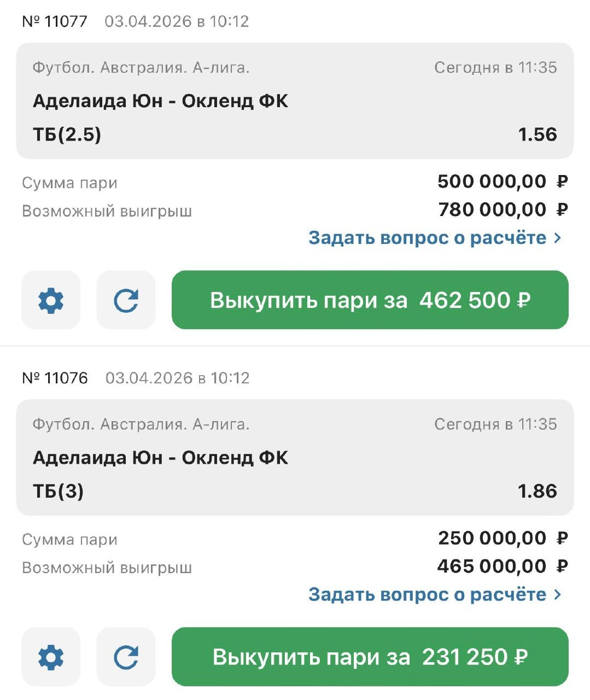Tap 'Футбол. Австралия. А-лига.' in the ТБ(3) bet card

coord(141,424)
